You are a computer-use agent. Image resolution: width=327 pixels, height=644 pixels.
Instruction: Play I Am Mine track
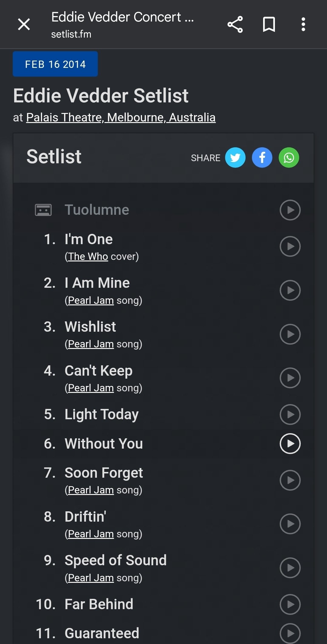(x=290, y=290)
